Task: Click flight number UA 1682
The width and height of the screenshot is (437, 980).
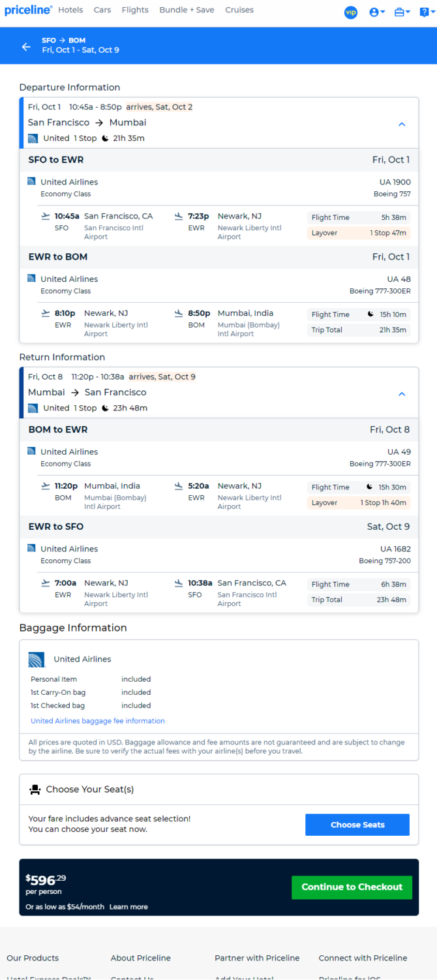Action: pos(396,549)
